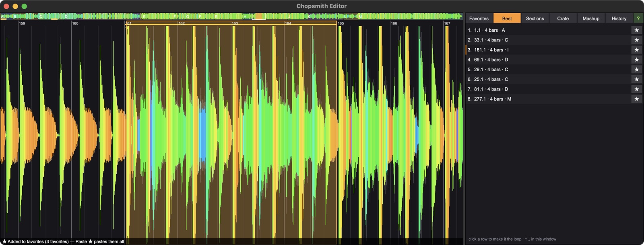This screenshot has width=644, height=245.
Task: Jump to section L in overview strip
Action: 345,16
